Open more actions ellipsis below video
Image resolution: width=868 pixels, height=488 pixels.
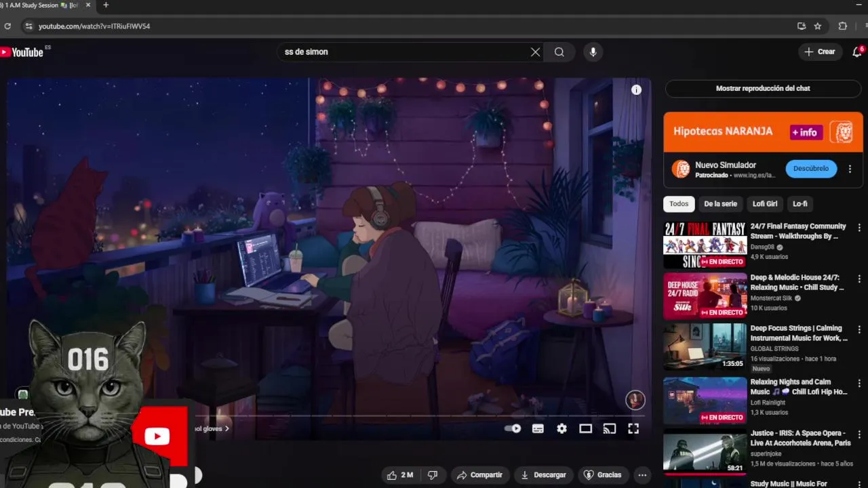(642, 475)
